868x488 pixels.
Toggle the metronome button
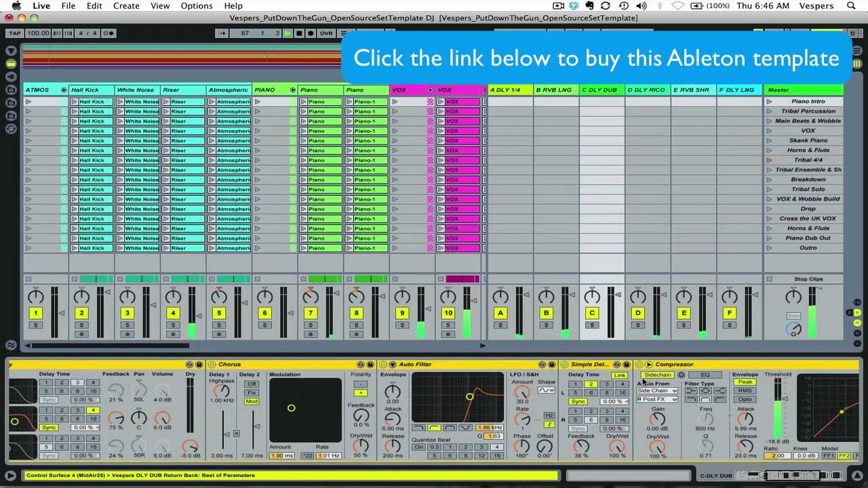tap(108, 33)
